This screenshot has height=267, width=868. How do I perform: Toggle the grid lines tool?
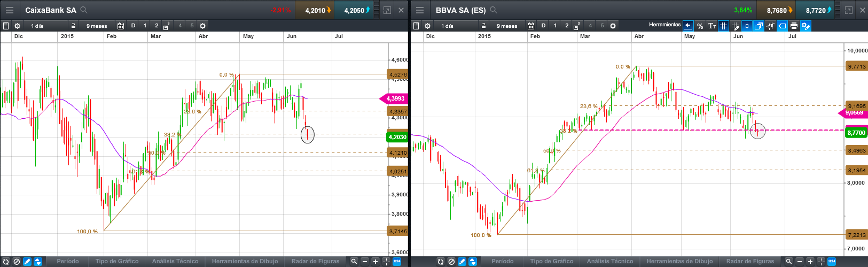coord(723,26)
